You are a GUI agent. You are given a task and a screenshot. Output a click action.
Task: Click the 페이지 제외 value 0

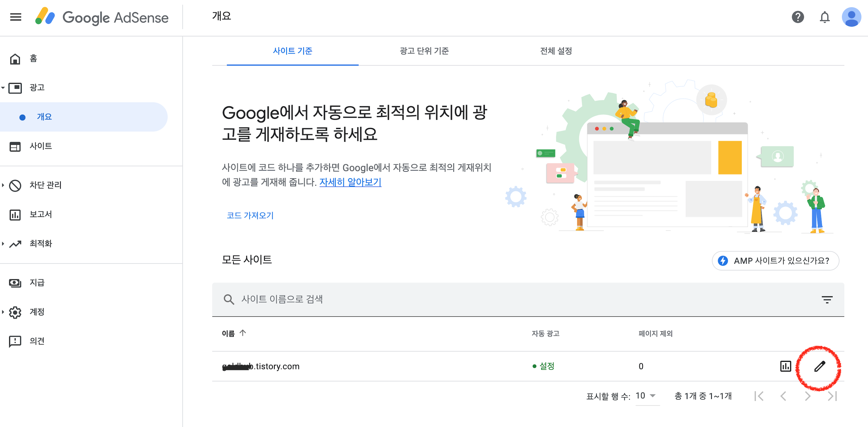[x=641, y=366]
